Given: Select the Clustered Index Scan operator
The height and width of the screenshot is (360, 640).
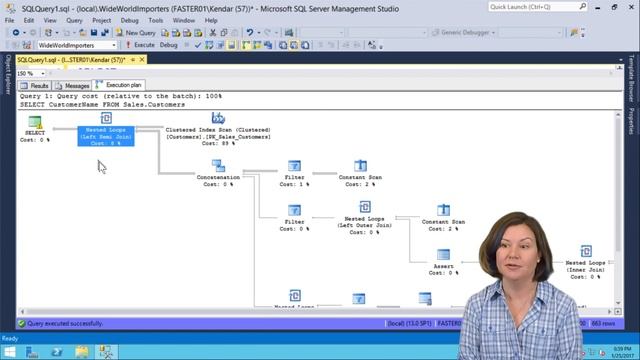Looking at the screenshot, I should pyautogui.click(x=218, y=129).
